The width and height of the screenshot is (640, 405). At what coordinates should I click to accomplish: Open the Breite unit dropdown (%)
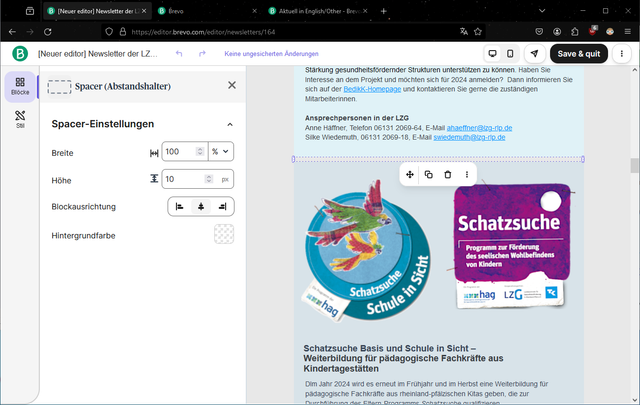click(221, 151)
